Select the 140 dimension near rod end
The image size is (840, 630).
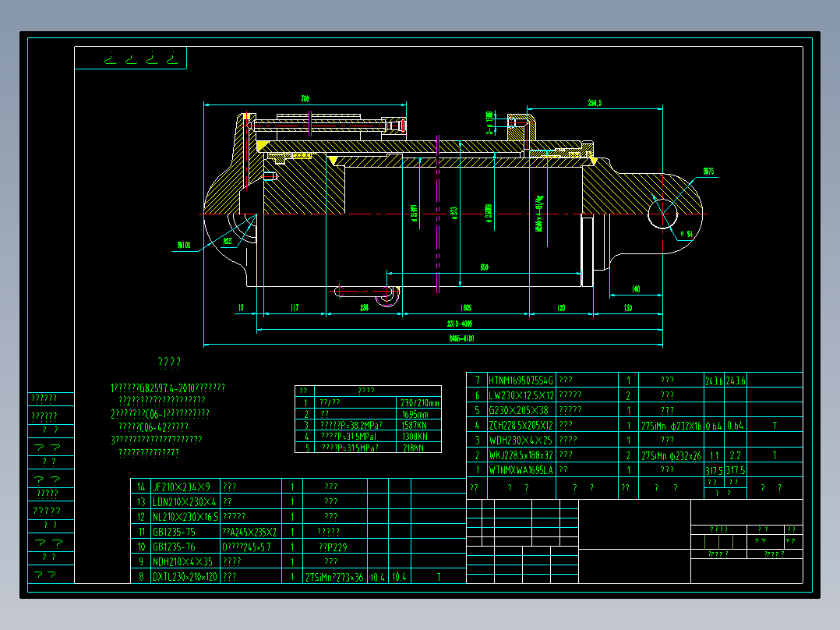tap(636, 289)
